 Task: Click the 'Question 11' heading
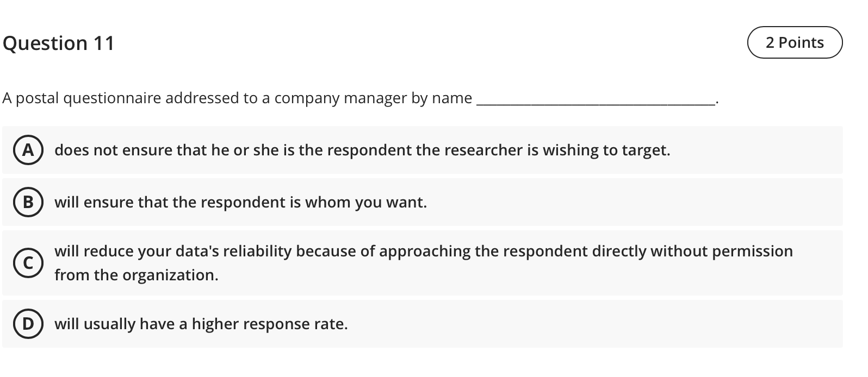(58, 42)
